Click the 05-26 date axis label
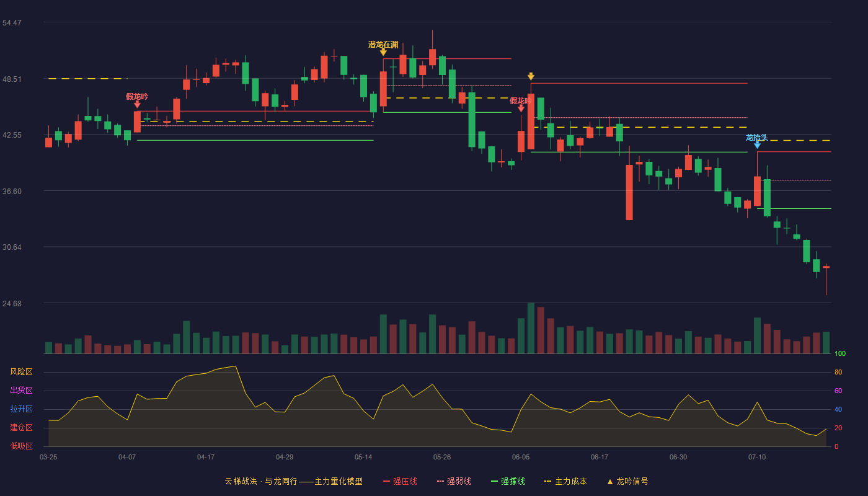This screenshot has width=868, height=496. click(x=442, y=457)
